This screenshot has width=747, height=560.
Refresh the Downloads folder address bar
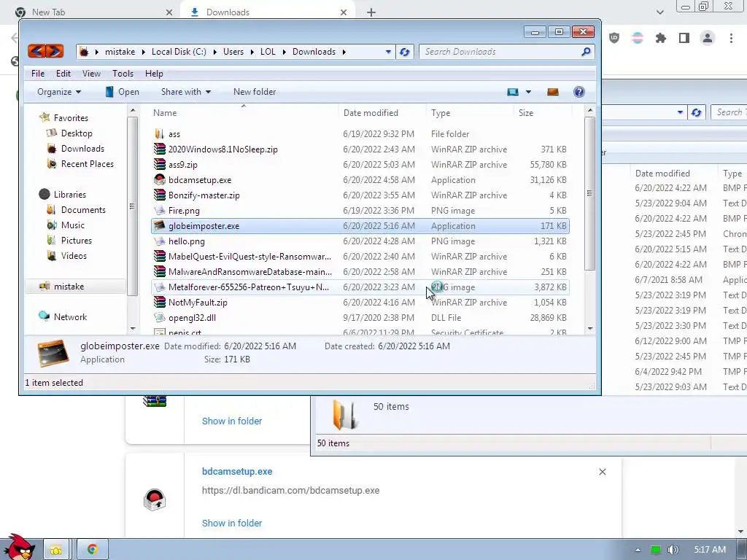pos(404,52)
